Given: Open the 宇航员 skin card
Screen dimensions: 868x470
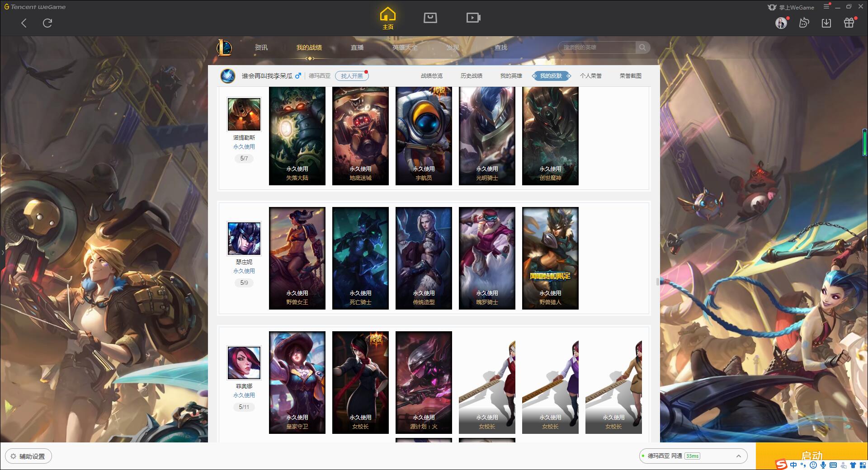Looking at the screenshot, I should point(424,136).
